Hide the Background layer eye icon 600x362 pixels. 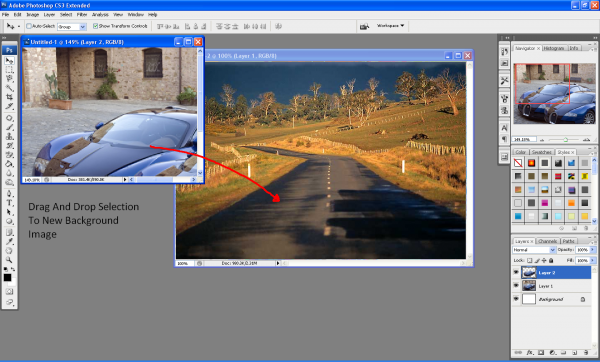516,299
